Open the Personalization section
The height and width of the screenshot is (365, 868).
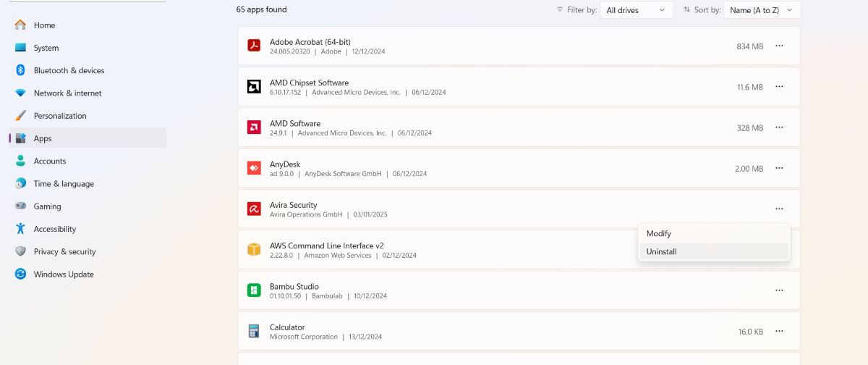[88, 116]
